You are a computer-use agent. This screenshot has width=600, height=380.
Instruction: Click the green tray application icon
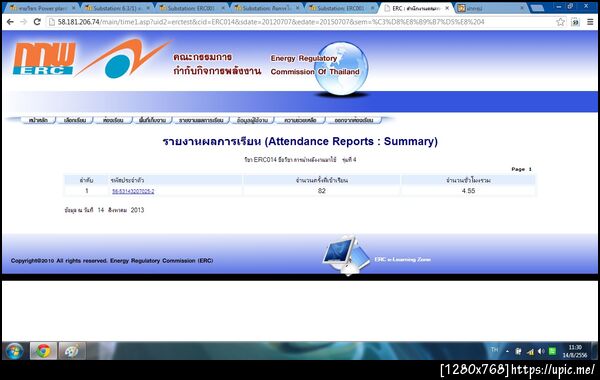tap(552, 351)
